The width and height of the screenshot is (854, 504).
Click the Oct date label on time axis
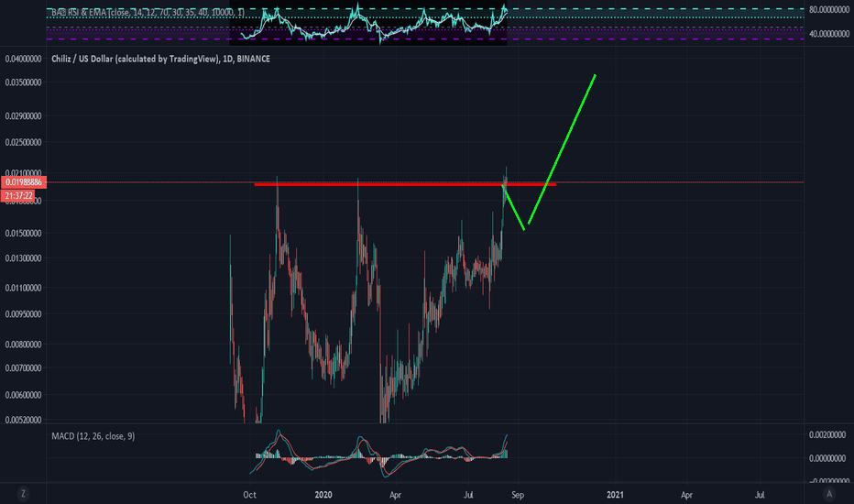[249, 495]
